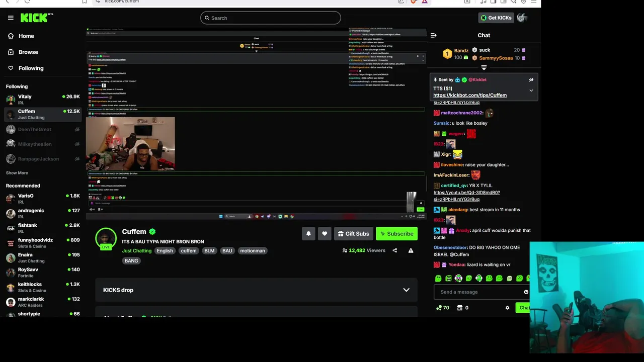Expand the gift leaderboard panel
Viewport: 644px width, 362px height.
[x=484, y=67]
